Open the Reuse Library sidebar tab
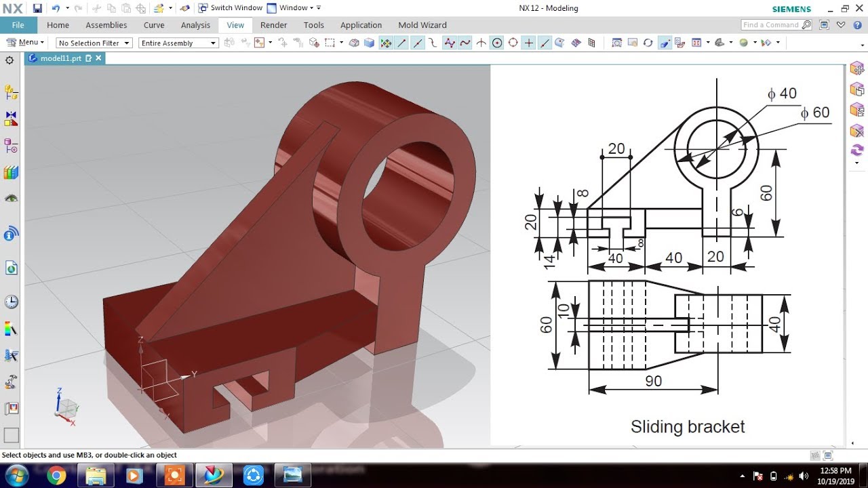The image size is (868, 488). (11, 172)
